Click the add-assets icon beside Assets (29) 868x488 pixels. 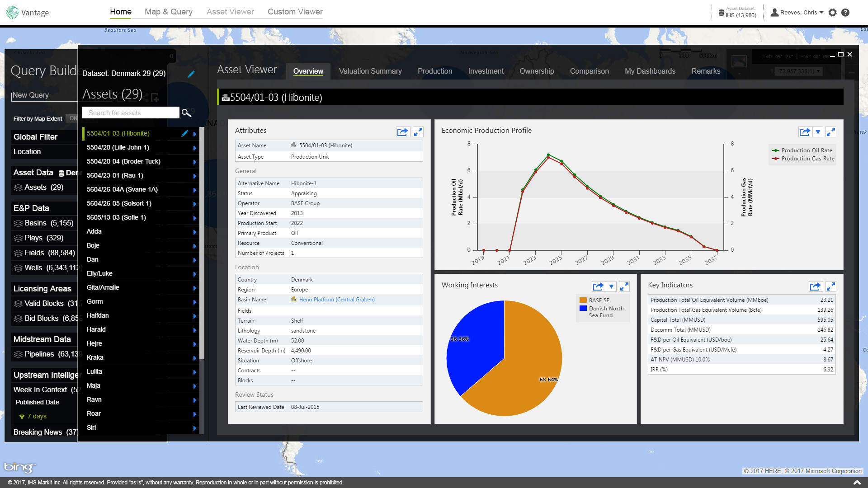pos(155,97)
